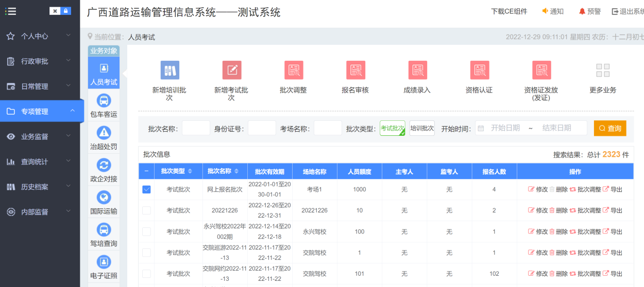The width and height of the screenshot is (644, 287).
Task: Open 治超处罚 warning icon
Action: coord(104,133)
